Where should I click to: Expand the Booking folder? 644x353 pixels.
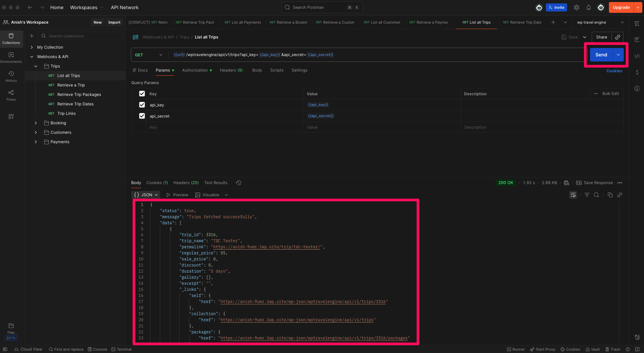tap(36, 123)
